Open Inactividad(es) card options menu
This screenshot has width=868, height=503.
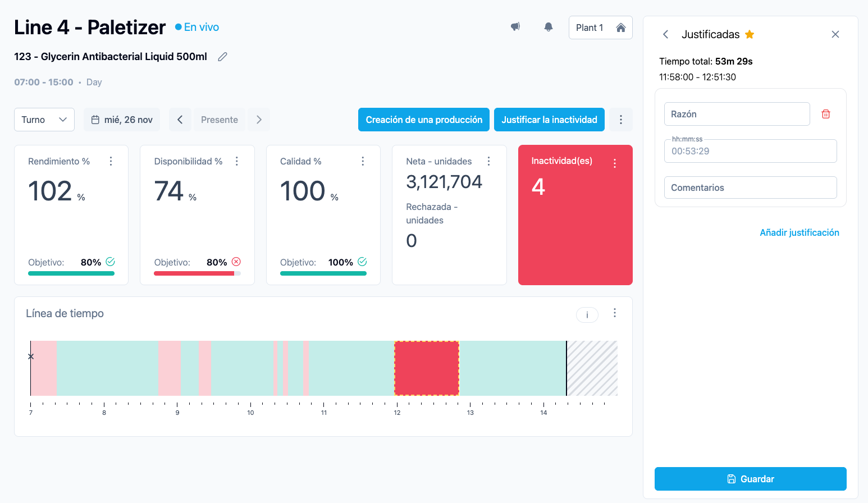(615, 163)
